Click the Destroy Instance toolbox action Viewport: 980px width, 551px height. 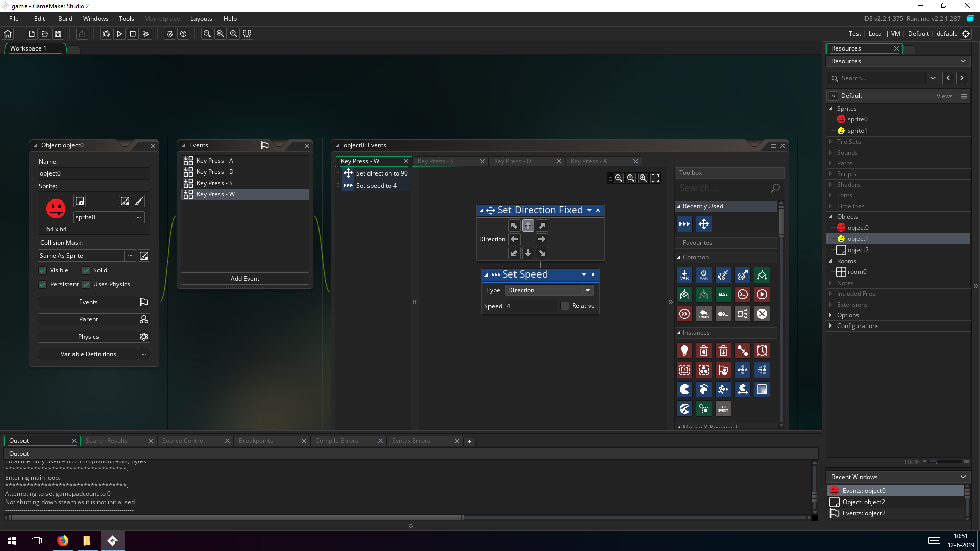pos(703,351)
